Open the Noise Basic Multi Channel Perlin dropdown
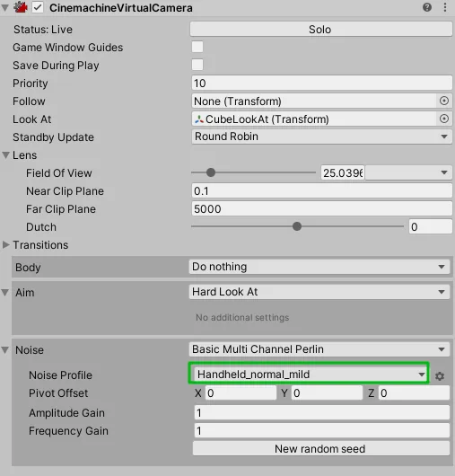The image size is (455, 476). click(x=319, y=349)
